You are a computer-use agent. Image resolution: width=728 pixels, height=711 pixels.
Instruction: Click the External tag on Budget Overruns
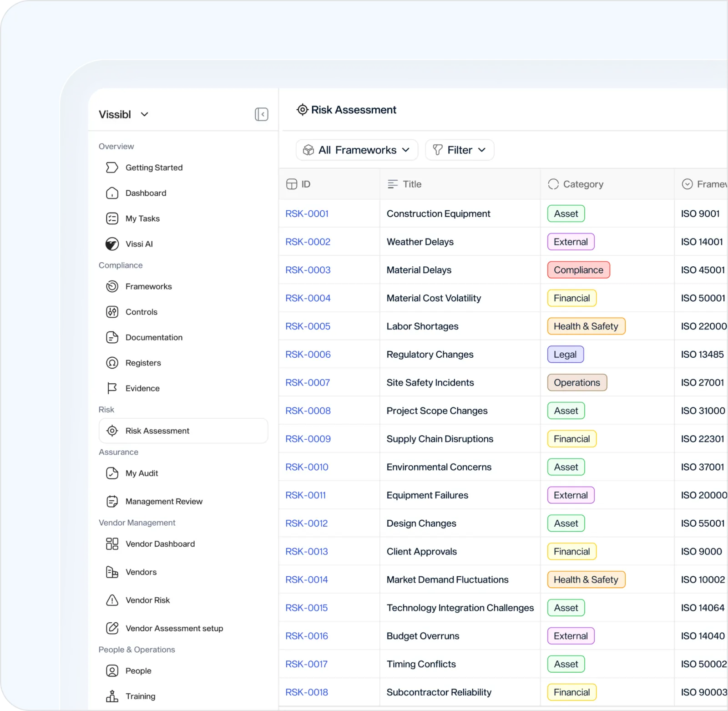tap(571, 636)
